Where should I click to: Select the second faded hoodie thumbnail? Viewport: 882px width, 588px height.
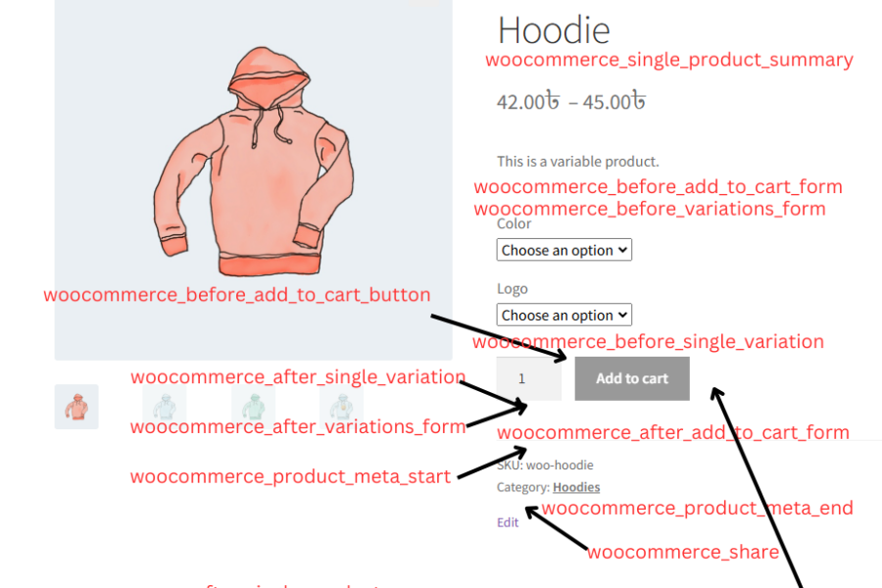pos(165,407)
